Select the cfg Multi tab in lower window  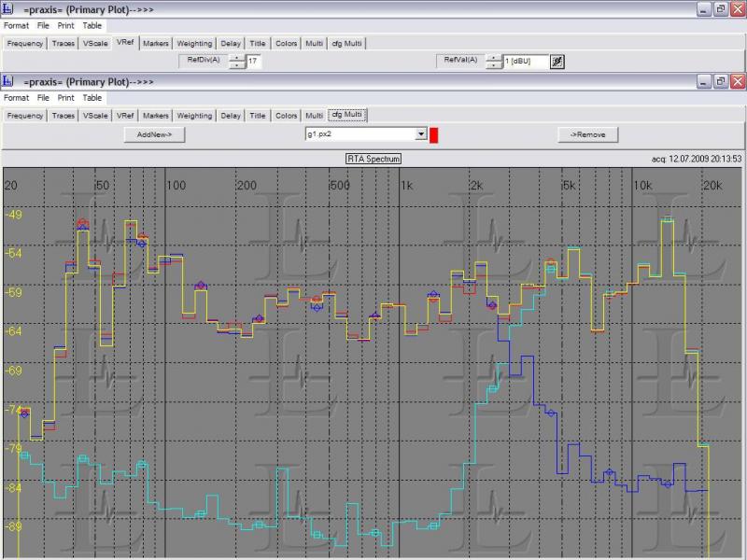[x=346, y=115]
